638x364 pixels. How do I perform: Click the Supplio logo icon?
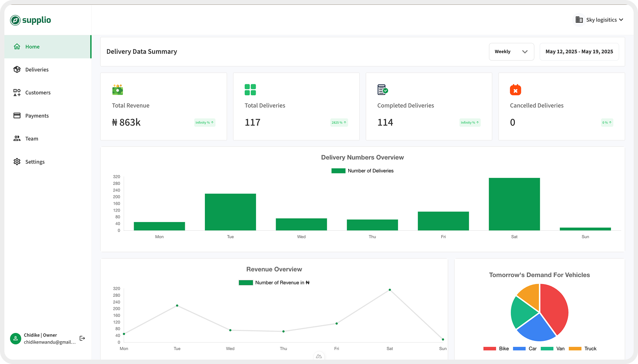click(15, 20)
